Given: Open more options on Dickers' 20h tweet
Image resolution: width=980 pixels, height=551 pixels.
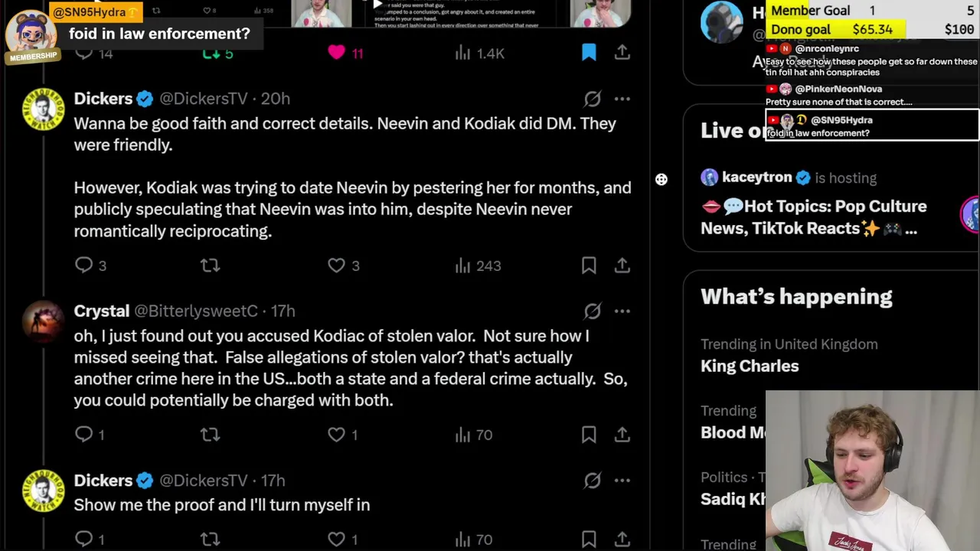Looking at the screenshot, I should (x=622, y=99).
